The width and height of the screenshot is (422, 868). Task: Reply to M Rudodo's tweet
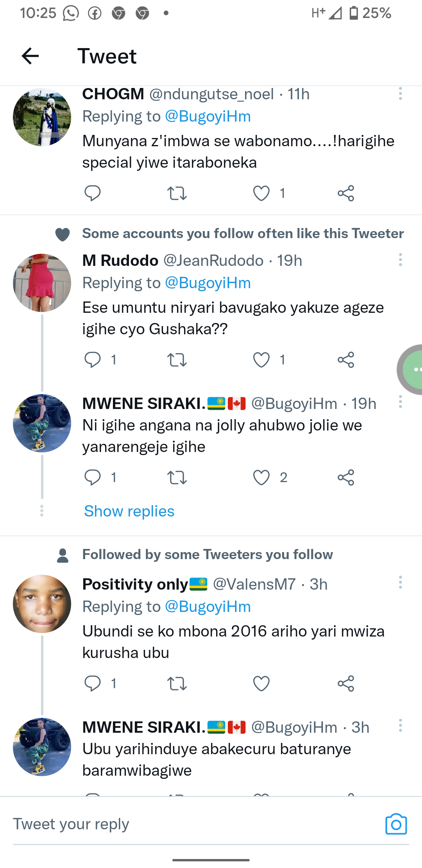[x=93, y=360]
